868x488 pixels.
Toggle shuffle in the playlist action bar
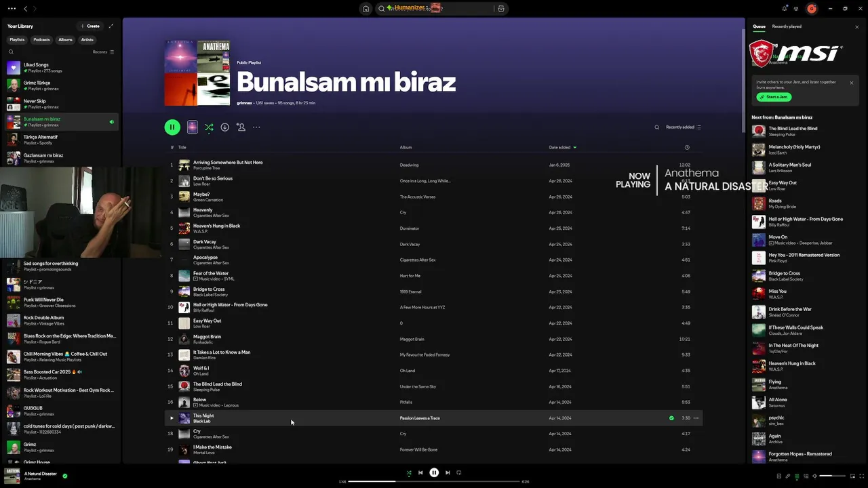tap(209, 127)
